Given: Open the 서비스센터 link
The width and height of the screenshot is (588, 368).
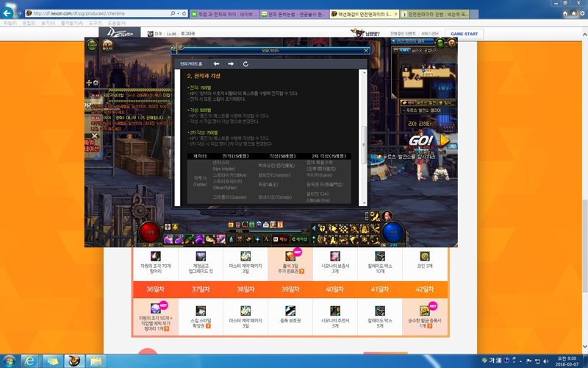Looking at the screenshot, I should tap(430, 34).
